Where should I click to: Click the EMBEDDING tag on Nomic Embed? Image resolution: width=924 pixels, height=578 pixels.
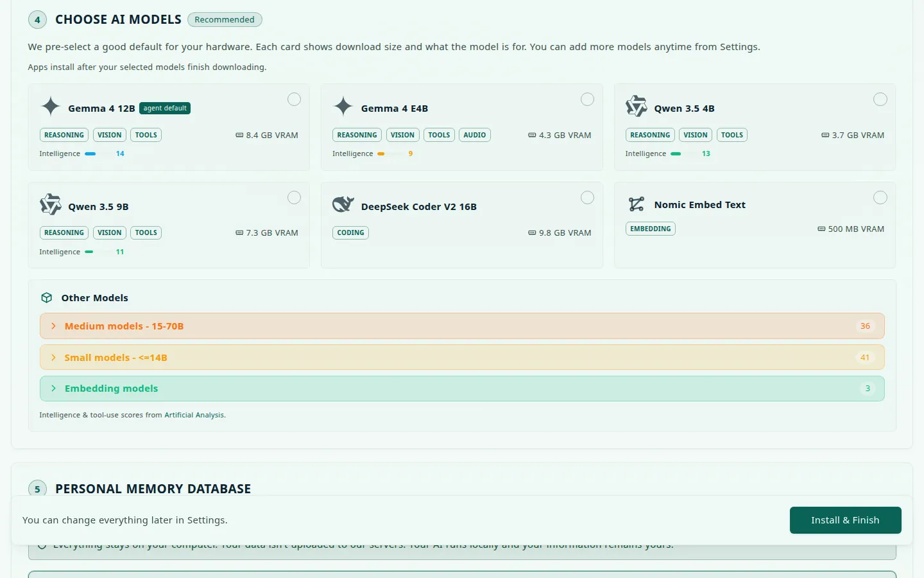pos(650,229)
